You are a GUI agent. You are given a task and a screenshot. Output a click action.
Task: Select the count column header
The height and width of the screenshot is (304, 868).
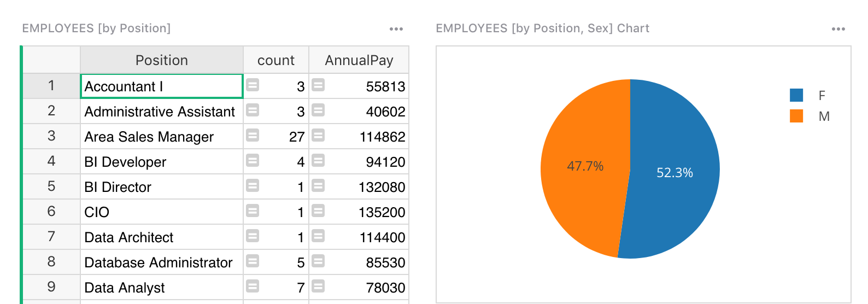(275, 60)
